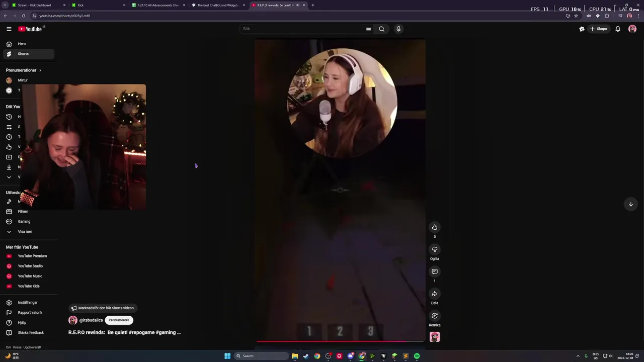Go to the next Short with the down arrow
Image resolution: width=644 pixels, height=362 pixels.
(x=630, y=204)
